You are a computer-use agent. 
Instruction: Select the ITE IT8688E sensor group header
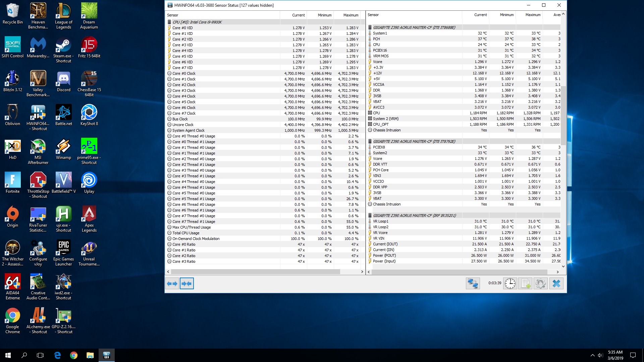pyautogui.click(x=464, y=27)
